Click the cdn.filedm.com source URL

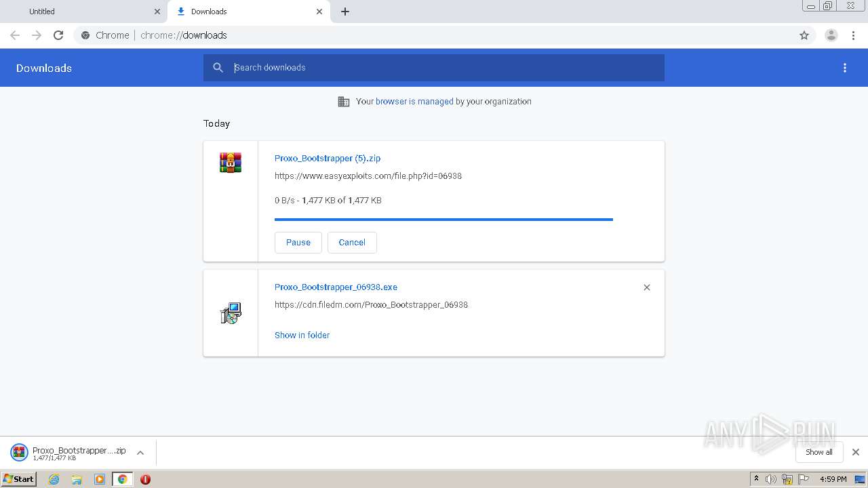371,305
